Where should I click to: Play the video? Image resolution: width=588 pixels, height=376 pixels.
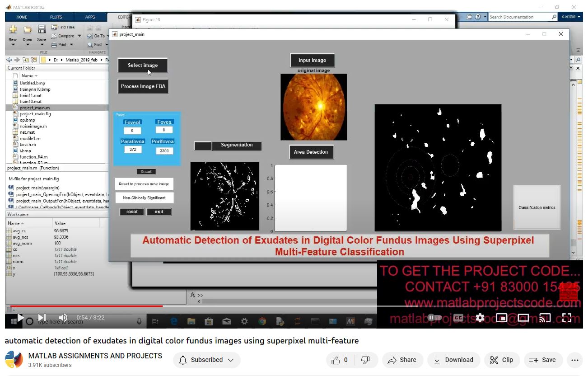click(20, 318)
